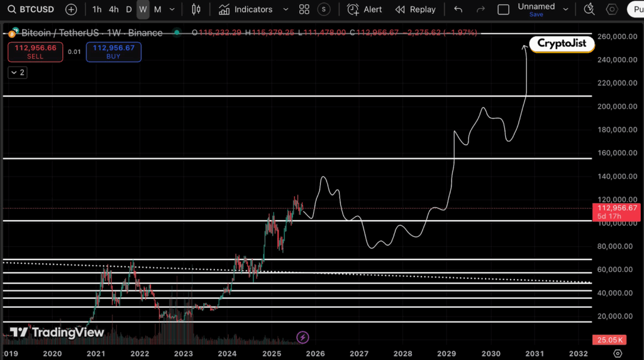644x360 pixels.
Task: Expand the indicator favorites dropdown arrow
Action: (x=286, y=9)
